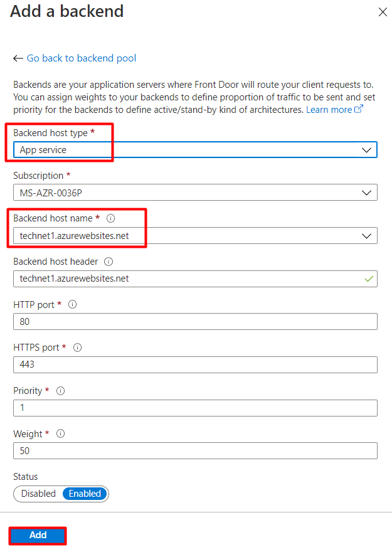Select the HTTPS port input field
The image size is (392, 552).
[x=195, y=364]
